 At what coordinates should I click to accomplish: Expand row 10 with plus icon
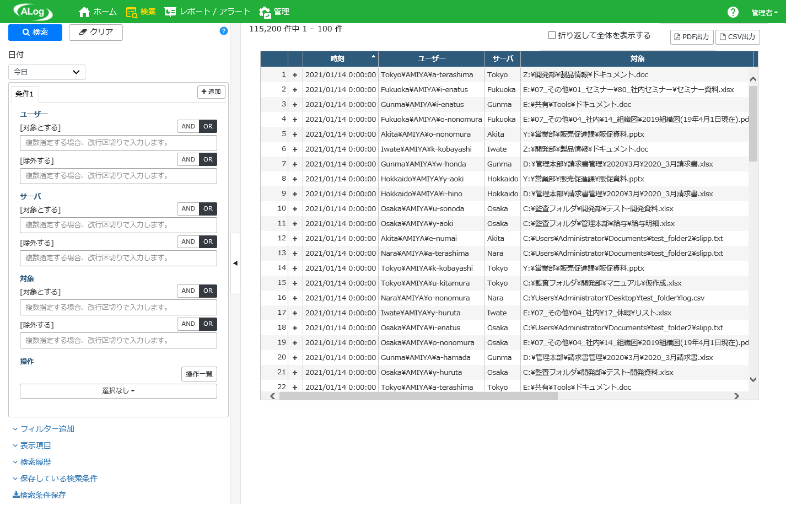295,209
